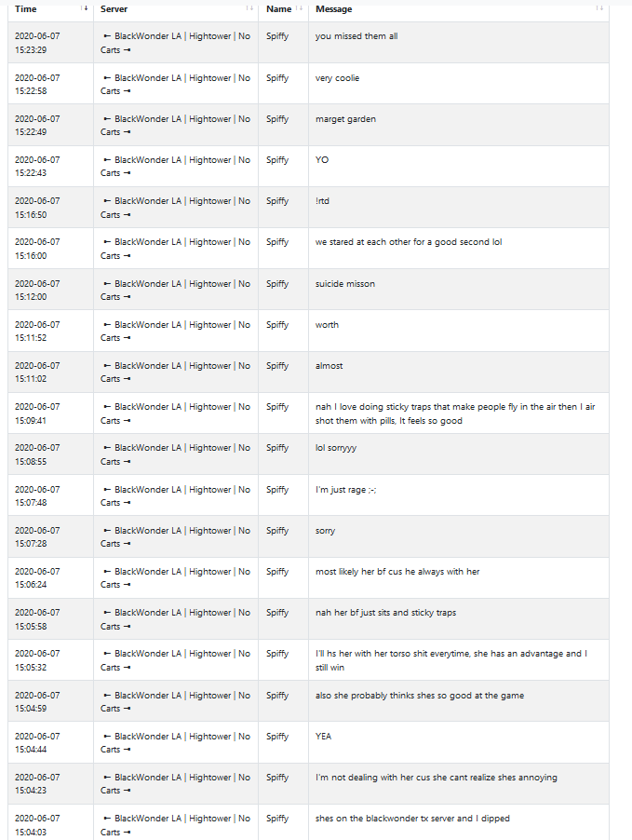Open server link in the 15:23:29 row
Screen dimensions: 632x840
(175, 43)
